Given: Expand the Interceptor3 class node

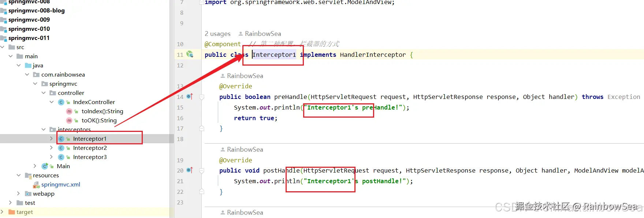Looking at the screenshot, I should (51, 157).
